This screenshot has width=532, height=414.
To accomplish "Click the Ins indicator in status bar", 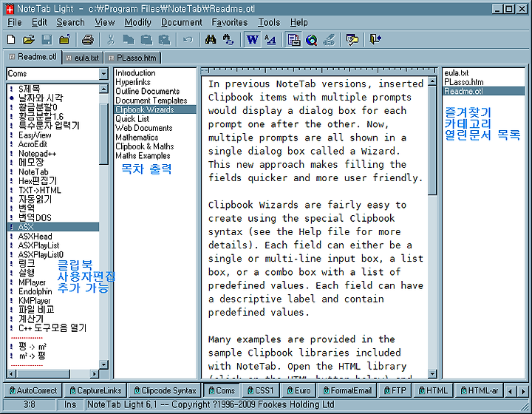I will [x=70, y=404].
